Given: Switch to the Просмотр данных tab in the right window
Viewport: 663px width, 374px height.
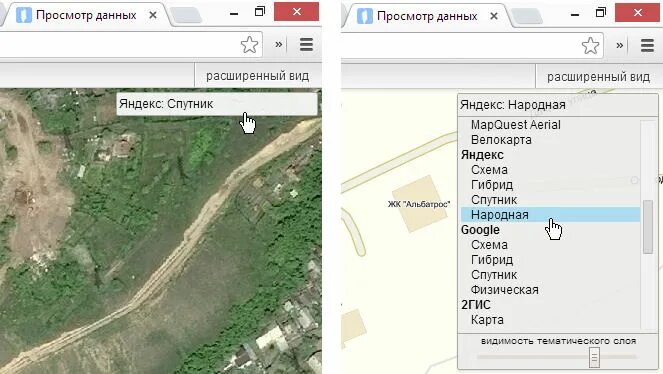Looking at the screenshot, I should 427,16.
